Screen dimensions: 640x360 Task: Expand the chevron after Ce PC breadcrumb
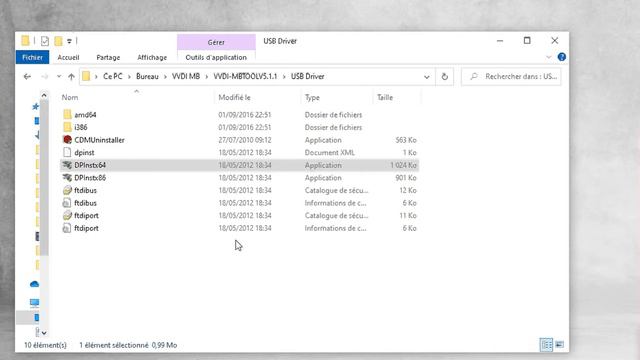click(129, 77)
